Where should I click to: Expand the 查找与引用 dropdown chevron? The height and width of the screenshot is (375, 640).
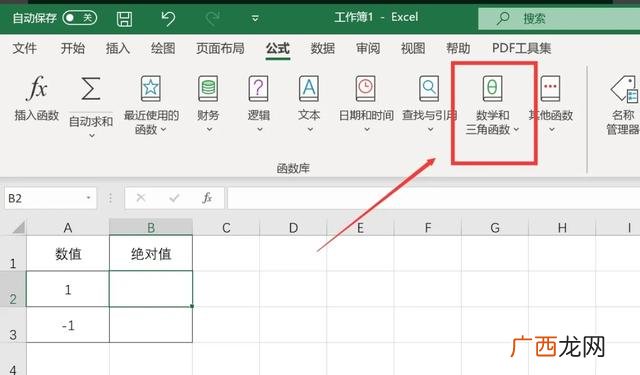coord(430,129)
